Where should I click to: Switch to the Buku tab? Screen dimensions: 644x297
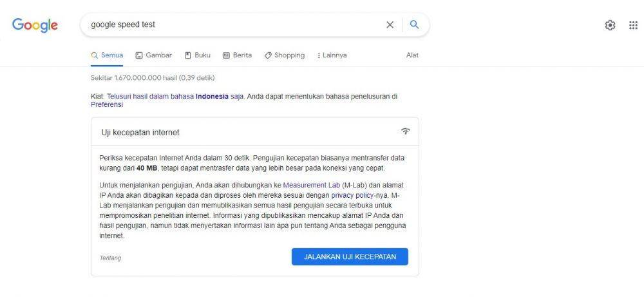point(198,55)
